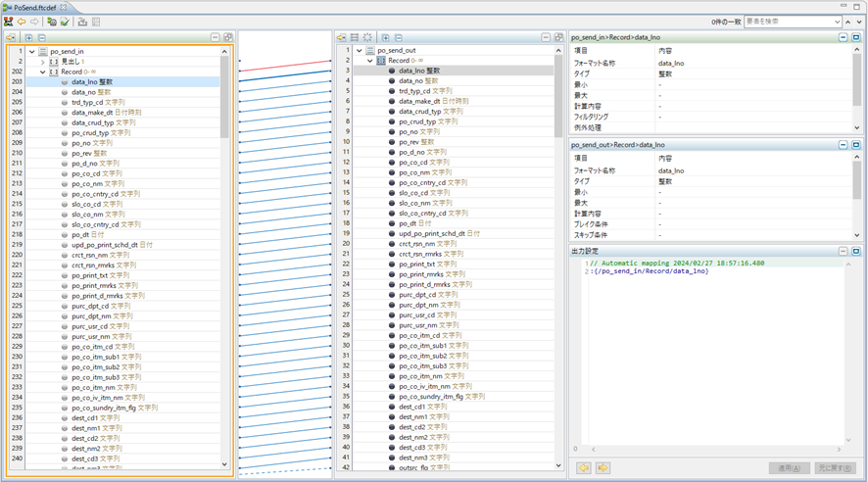Click expand-all plus icon in po_send_in panel
868x482 pixels.
tap(28, 38)
